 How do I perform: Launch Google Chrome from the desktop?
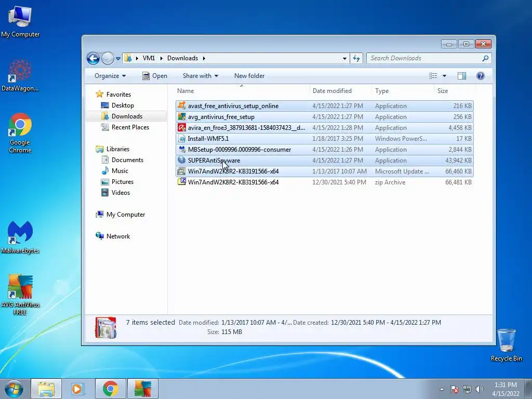coord(20,133)
